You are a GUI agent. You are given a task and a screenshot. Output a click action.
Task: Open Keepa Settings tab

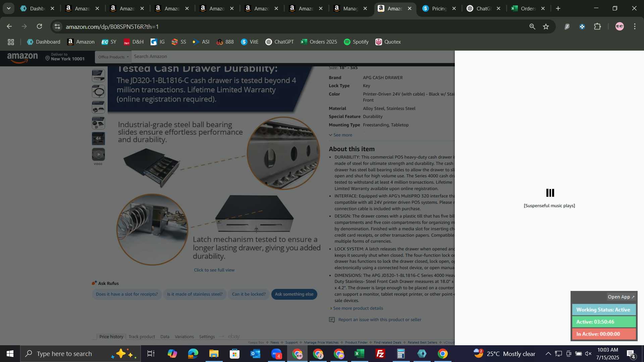(x=207, y=337)
